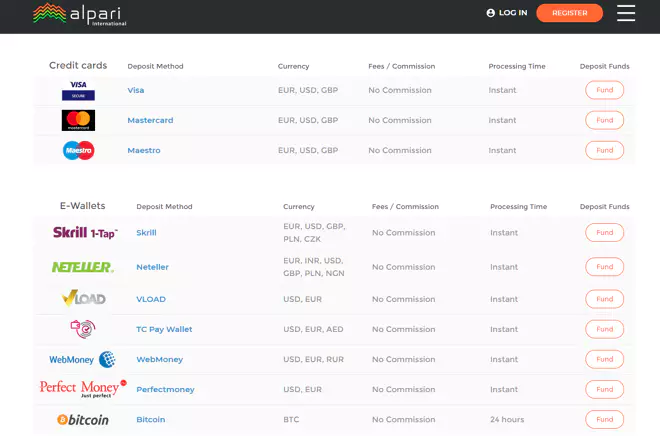Image resolution: width=660 pixels, height=436 pixels.
Task: Click Fund button in Perfectmoney row
Action: pos(604,389)
